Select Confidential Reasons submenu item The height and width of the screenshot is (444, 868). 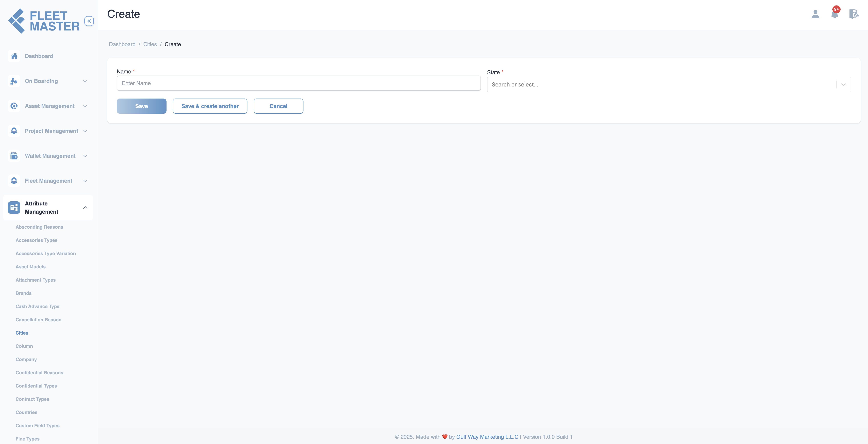(x=39, y=373)
